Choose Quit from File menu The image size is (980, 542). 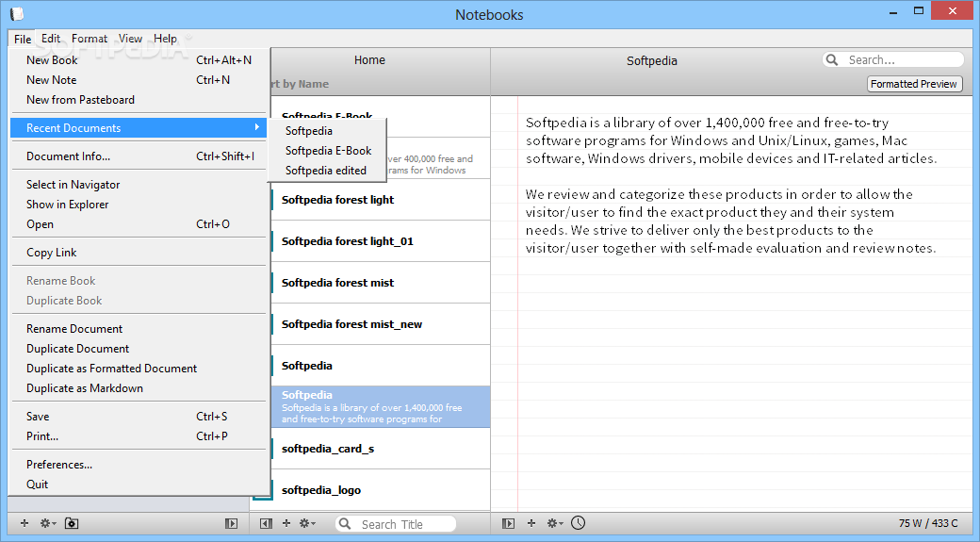click(x=139, y=485)
